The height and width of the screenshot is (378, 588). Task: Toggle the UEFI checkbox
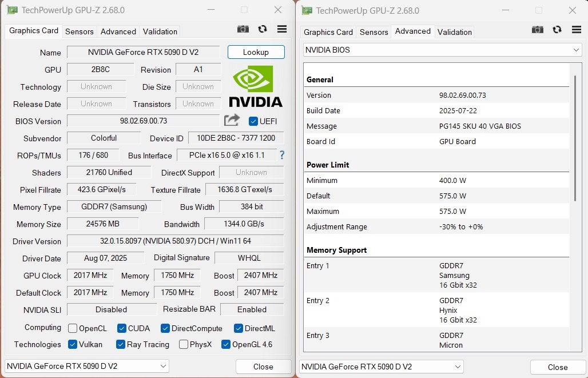click(253, 121)
